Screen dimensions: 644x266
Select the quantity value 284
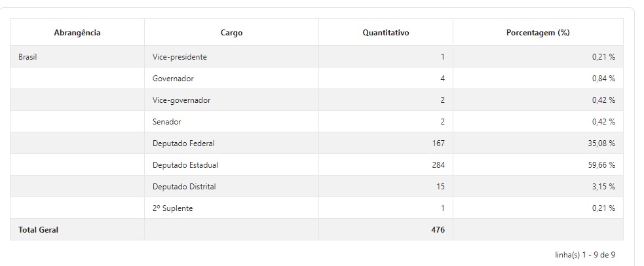coord(438,165)
